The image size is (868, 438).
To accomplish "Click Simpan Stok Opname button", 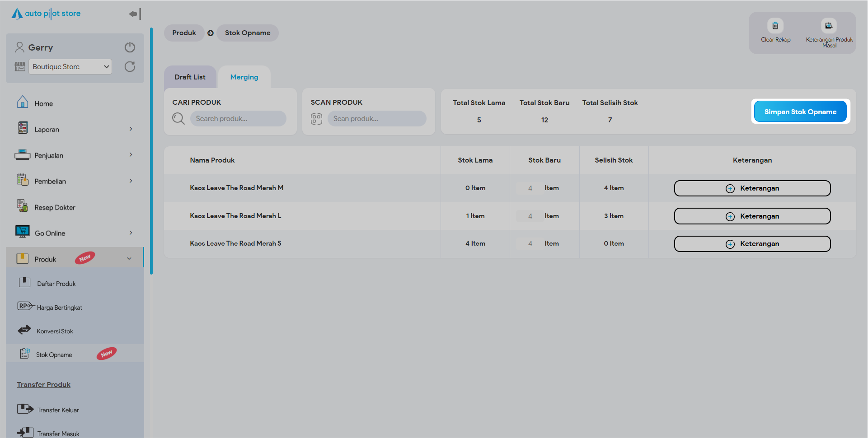I will [800, 112].
